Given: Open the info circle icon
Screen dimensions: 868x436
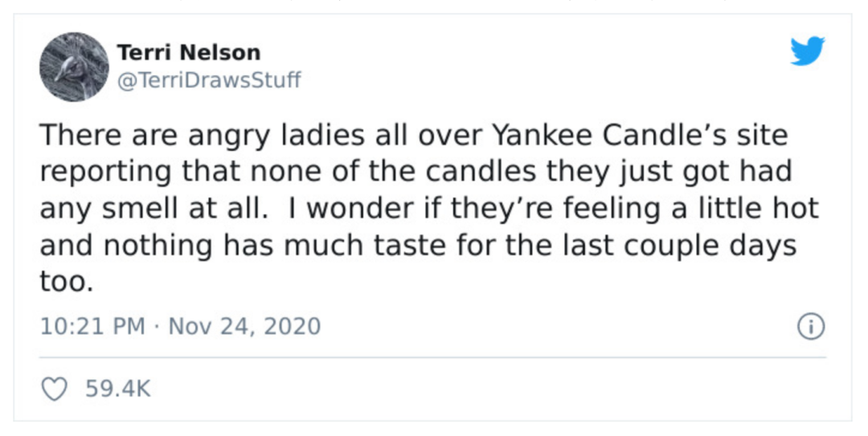Looking at the screenshot, I should [x=811, y=327].
